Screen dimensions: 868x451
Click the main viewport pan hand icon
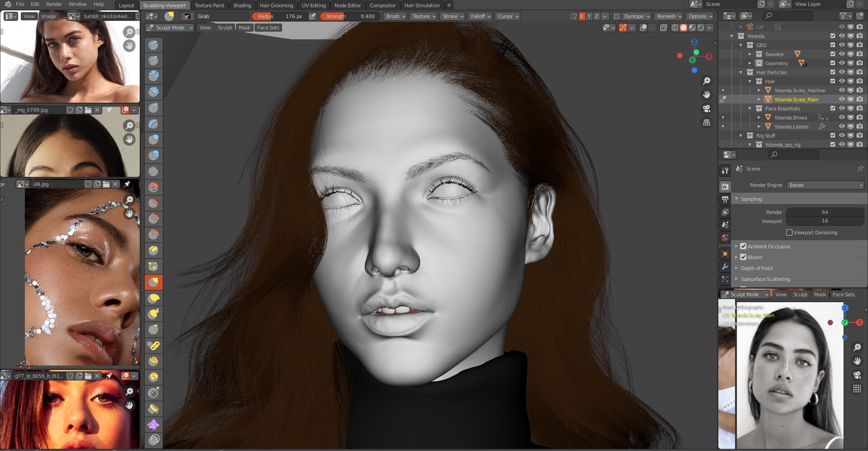707,95
